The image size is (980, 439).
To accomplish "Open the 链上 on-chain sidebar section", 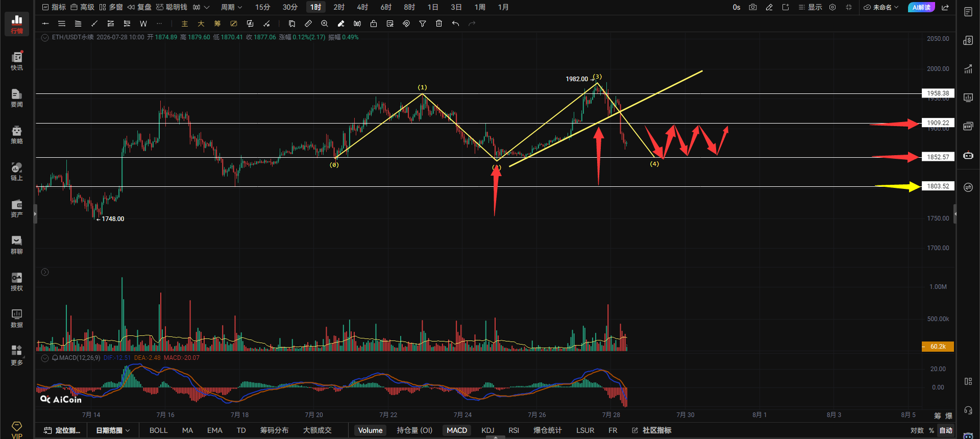I will [x=17, y=171].
